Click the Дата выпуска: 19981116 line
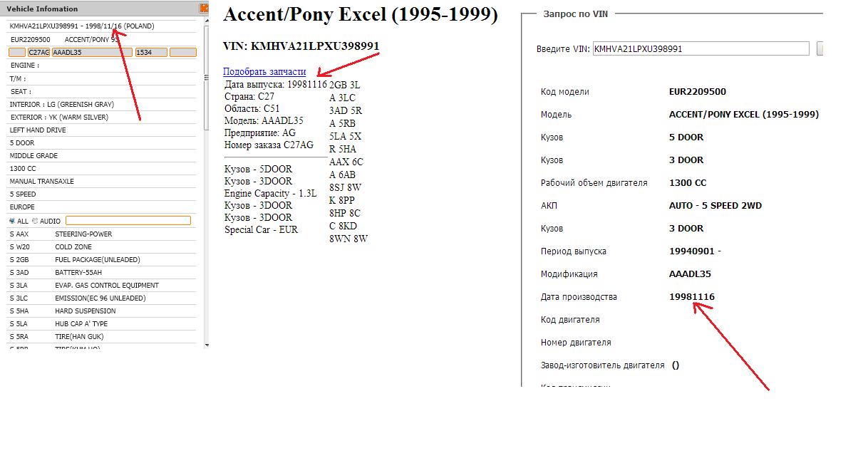Image resolution: width=868 pixels, height=463 pixels. pos(276,84)
